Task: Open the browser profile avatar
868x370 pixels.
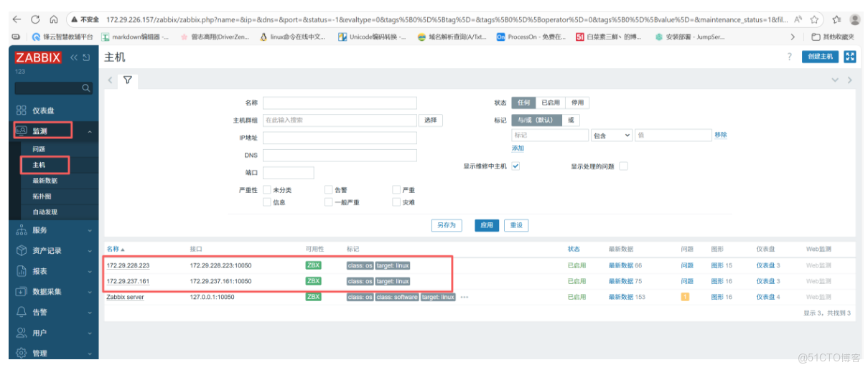Action: tap(855, 19)
